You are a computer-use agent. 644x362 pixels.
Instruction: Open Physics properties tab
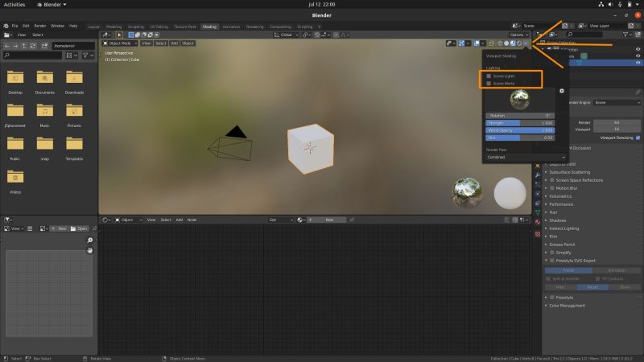click(x=538, y=194)
